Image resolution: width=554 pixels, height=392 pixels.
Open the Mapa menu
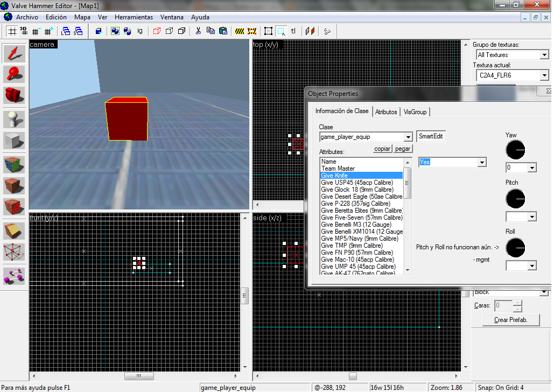click(x=82, y=17)
